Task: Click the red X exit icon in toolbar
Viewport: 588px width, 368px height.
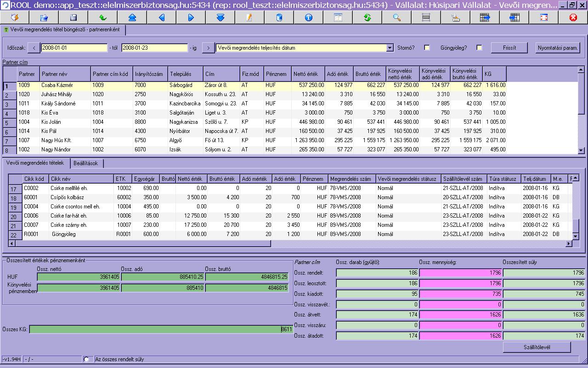Action: [x=573, y=17]
